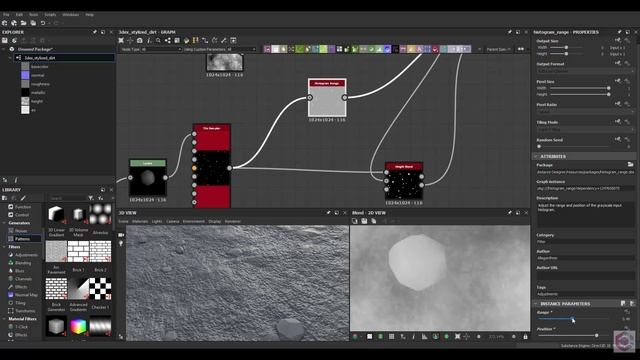This screenshot has width=640, height=360.
Task: Click the info 'i' icon in graph toolbar
Action: pos(149,40)
